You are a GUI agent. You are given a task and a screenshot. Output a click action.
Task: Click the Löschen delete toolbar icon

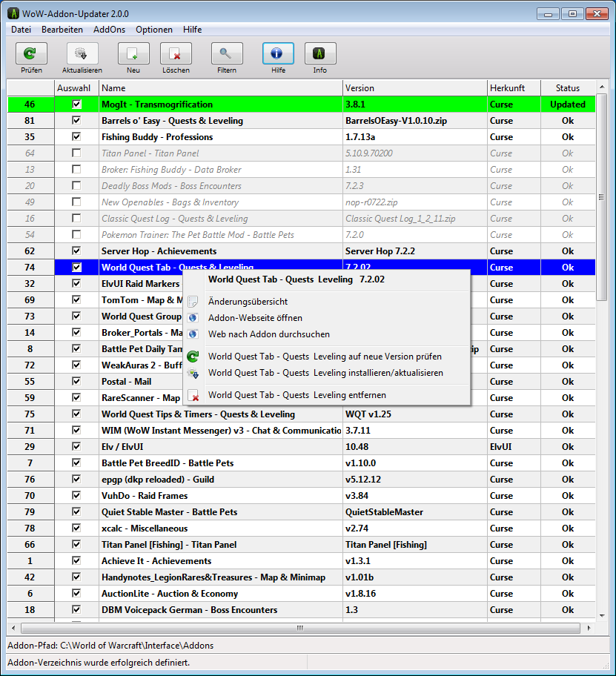click(x=176, y=53)
